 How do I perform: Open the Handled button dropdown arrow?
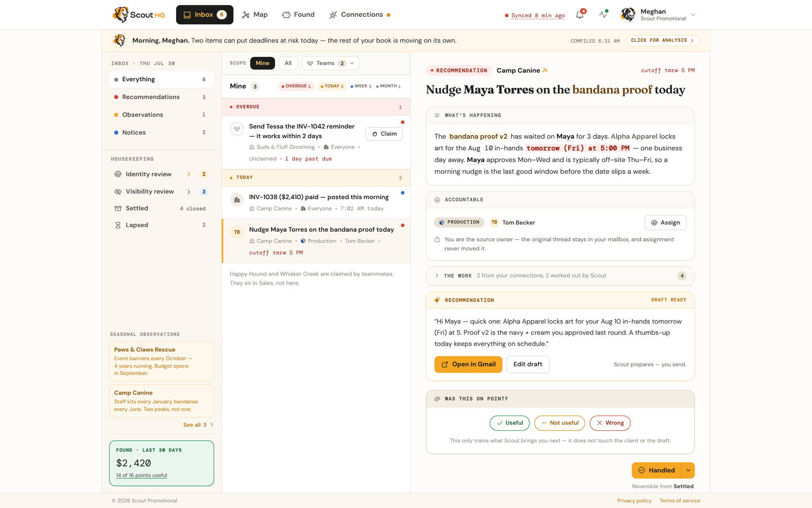click(x=688, y=470)
